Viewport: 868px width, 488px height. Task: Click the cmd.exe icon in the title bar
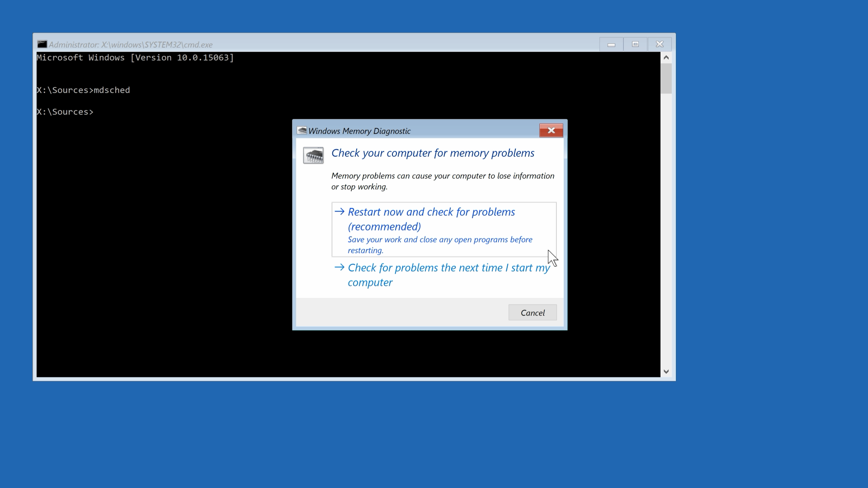(42, 44)
